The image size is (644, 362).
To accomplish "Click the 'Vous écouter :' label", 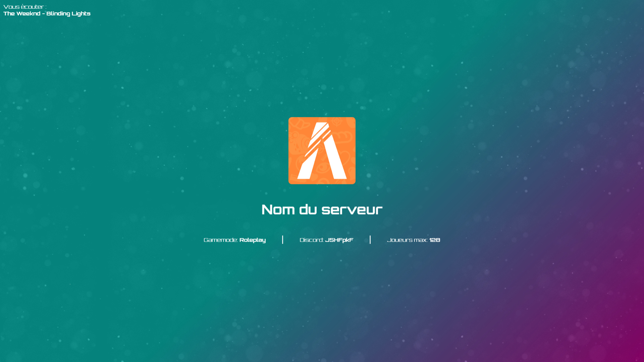I will click(25, 7).
